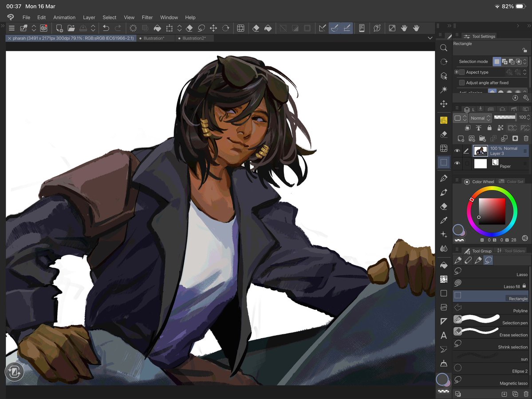Hide the Paper layer eye icon

point(457,163)
